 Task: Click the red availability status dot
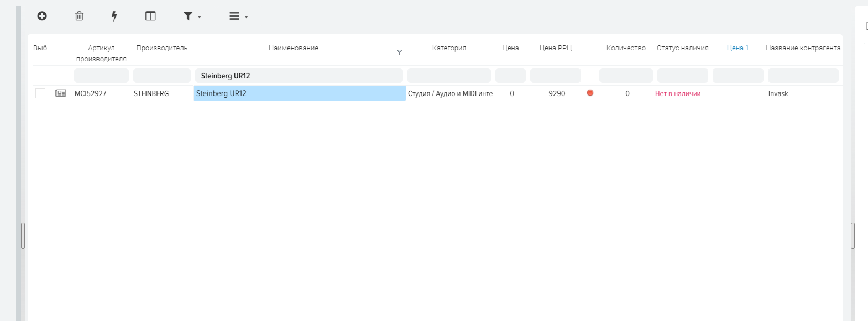click(x=590, y=93)
